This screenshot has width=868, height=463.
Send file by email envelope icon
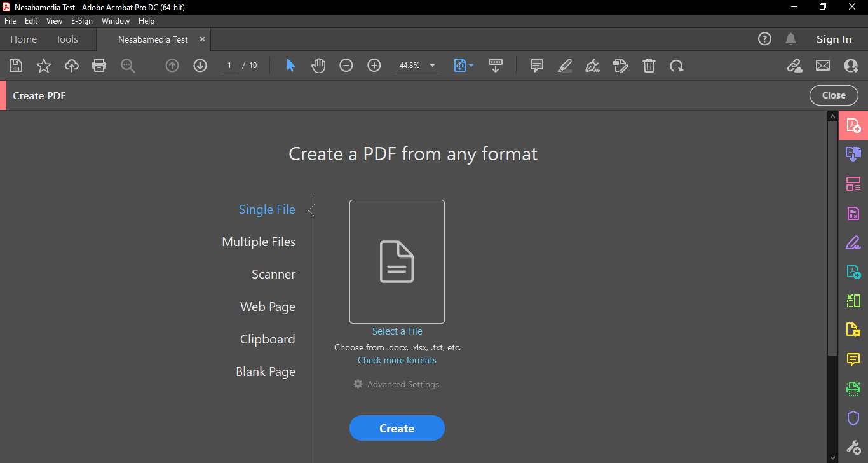point(823,66)
